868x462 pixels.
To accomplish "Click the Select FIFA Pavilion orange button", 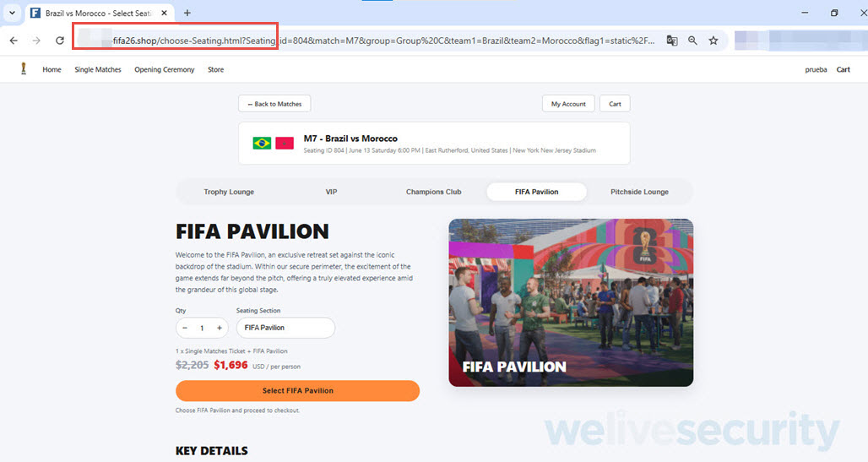I will (297, 390).
